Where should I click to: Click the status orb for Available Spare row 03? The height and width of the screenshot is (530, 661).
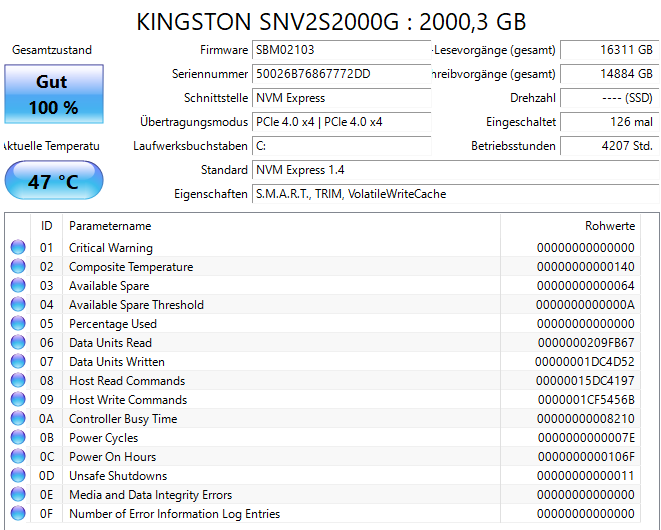click(18, 285)
